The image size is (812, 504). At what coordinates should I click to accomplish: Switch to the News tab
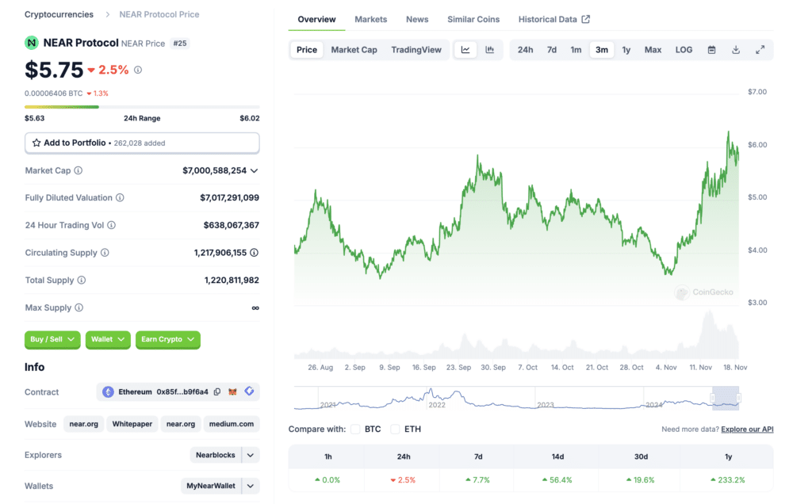(417, 19)
